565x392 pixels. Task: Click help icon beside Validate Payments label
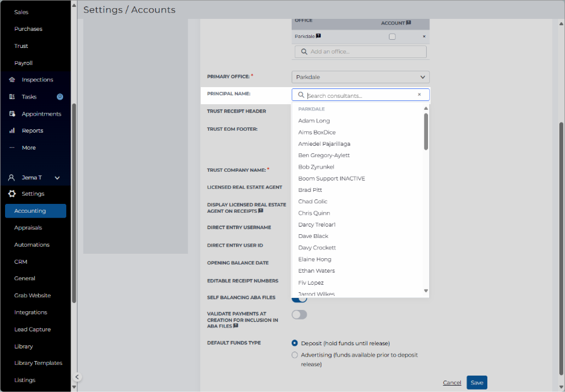(x=235, y=326)
